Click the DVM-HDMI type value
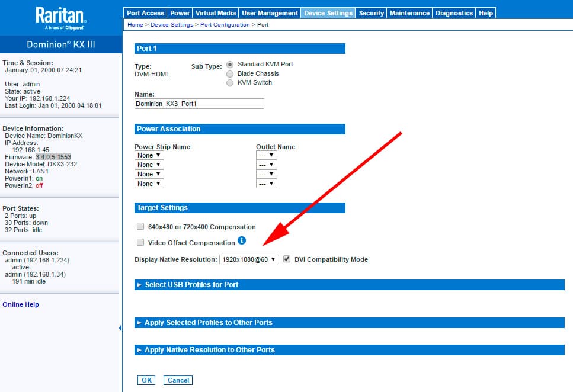 (x=151, y=74)
